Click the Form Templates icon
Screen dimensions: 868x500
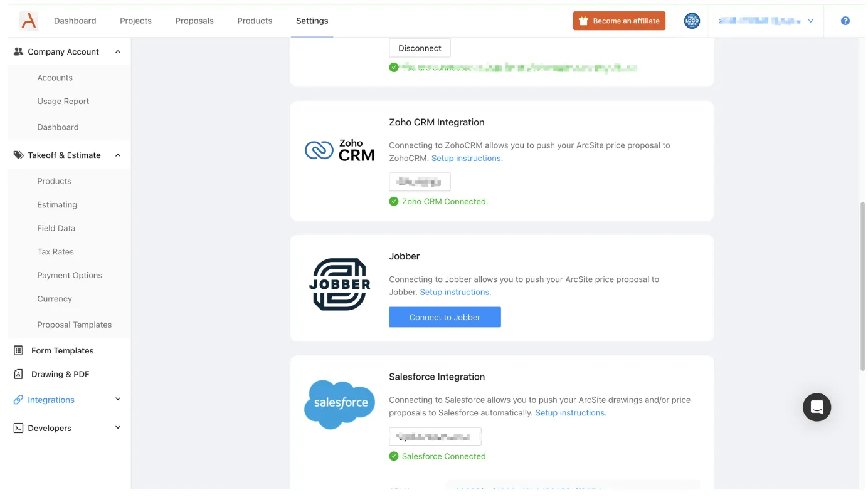(18, 351)
